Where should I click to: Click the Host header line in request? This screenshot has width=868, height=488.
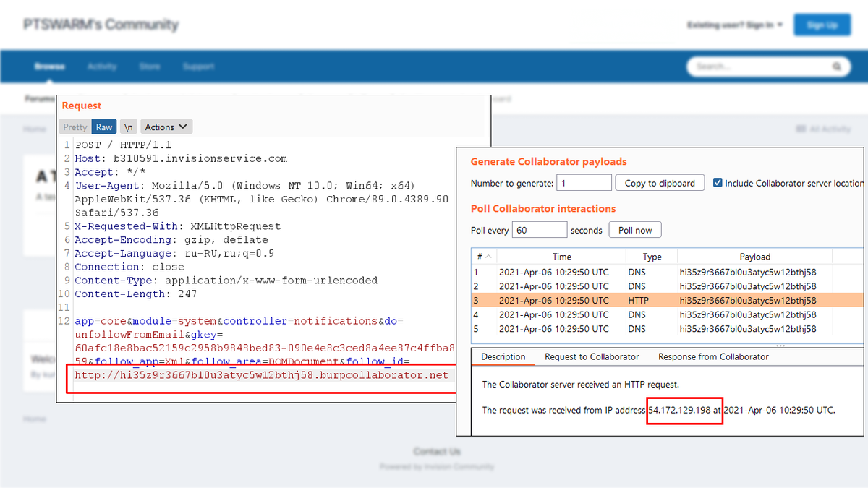181,158
